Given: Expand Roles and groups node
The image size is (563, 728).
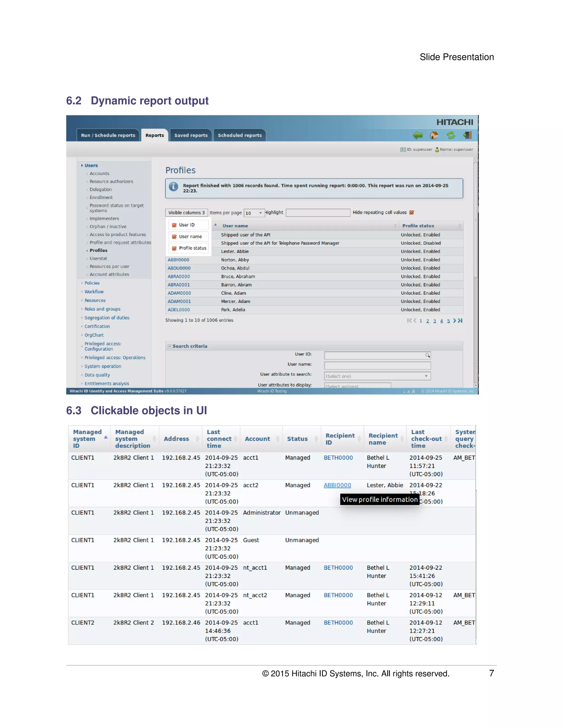Looking at the screenshot, I should 82,309.
